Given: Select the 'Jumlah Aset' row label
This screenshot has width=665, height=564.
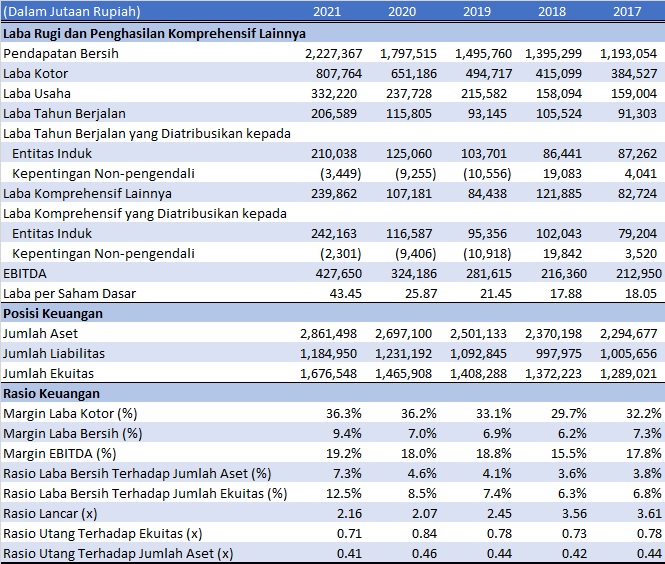Looking at the screenshot, I should tap(40, 333).
